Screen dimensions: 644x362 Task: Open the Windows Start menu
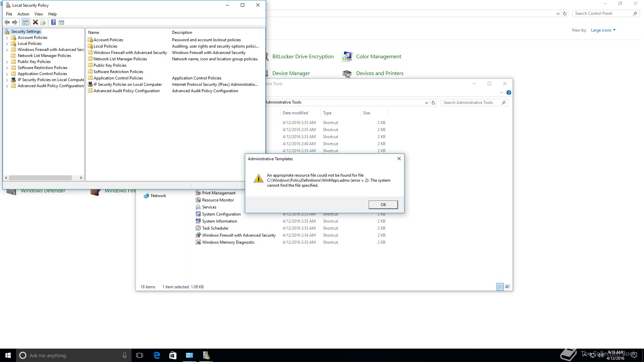click(x=8, y=355)
